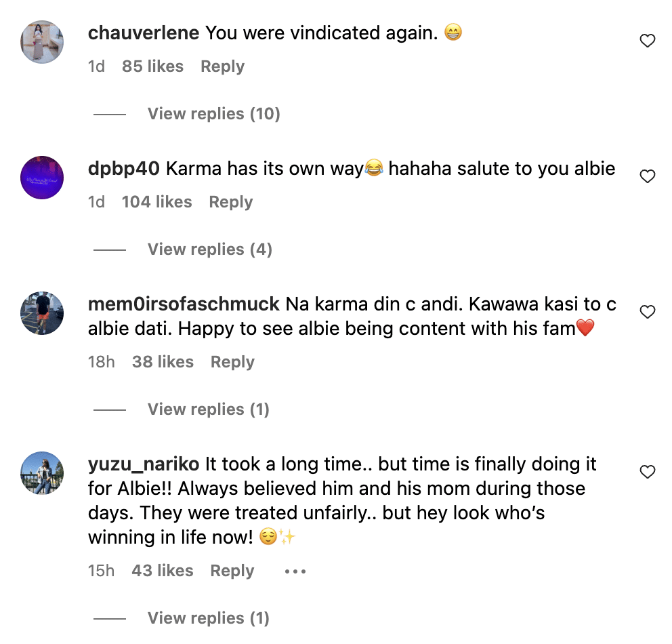
Task: Expand the 10 replies under chauverlene
Action: [x=213, y=114]
